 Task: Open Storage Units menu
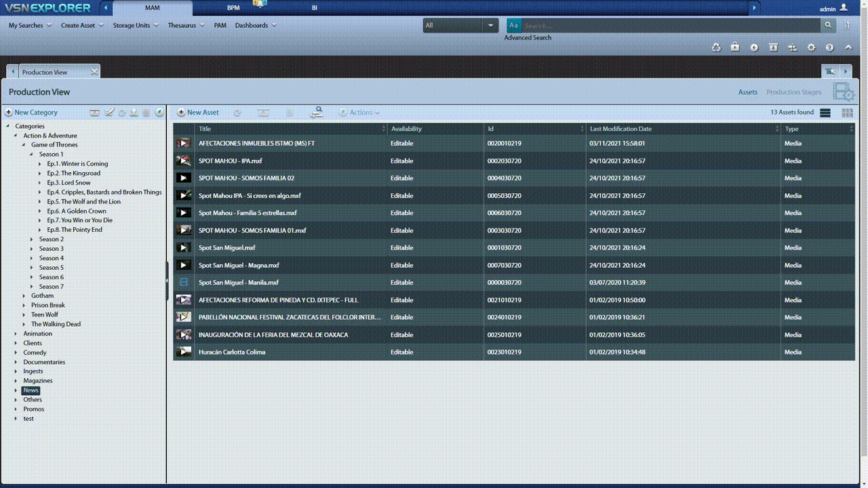136,25
